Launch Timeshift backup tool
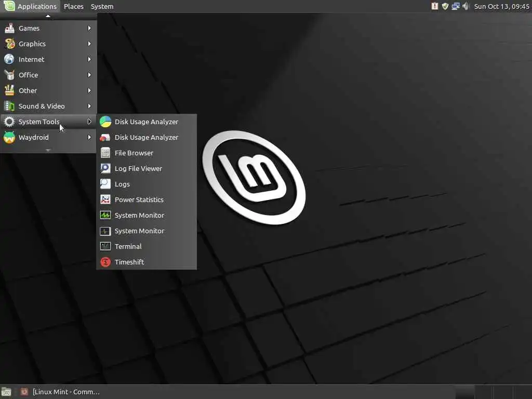This screenshot has width=532, height=399. pos(147,262)
